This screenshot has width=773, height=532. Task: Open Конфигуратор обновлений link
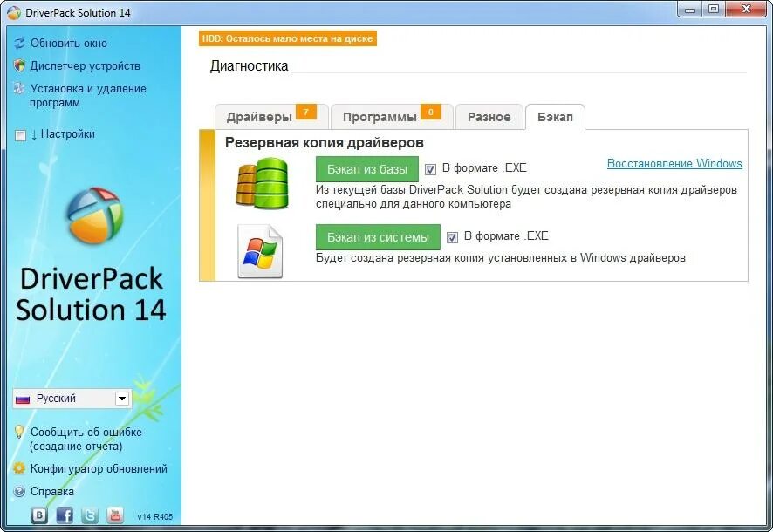coord(99,468)
